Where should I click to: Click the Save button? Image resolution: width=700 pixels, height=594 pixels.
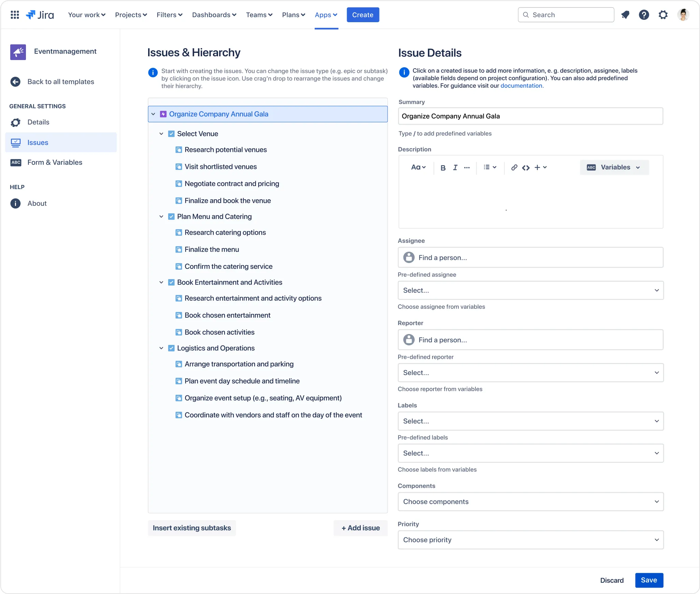point(649,580)
